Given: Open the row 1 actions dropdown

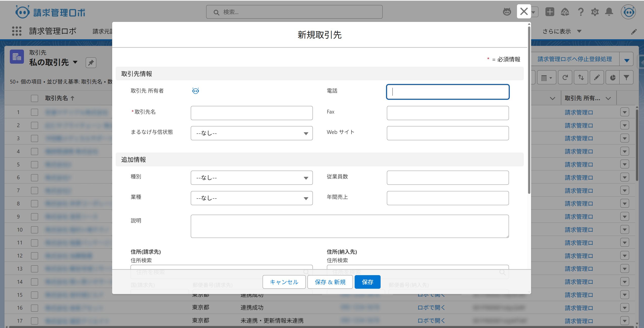Looking at the screenshot, I should click(x=625, y=112).
